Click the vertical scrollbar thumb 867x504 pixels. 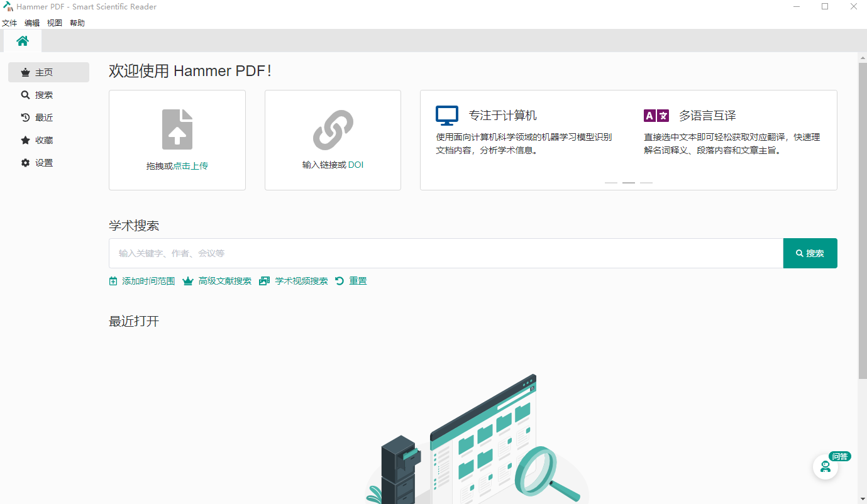coord(863,220)
